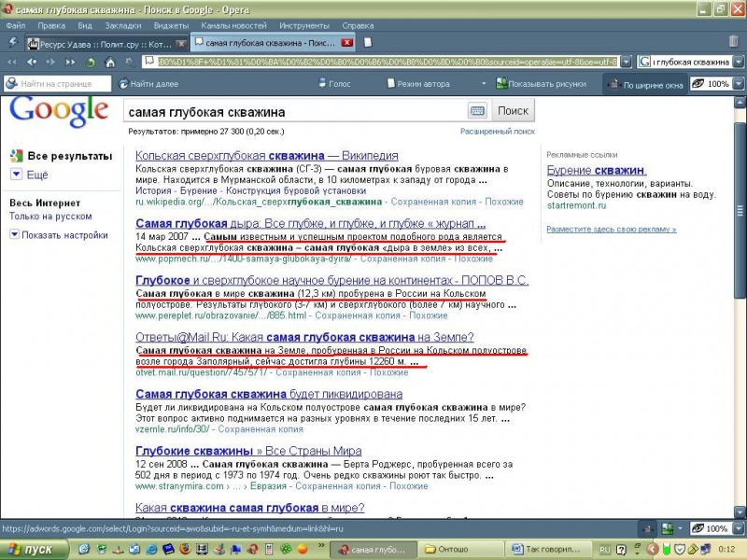Open the 'Инструменты' menu
The width and height of the screenshot is (747, 560).
305,26
